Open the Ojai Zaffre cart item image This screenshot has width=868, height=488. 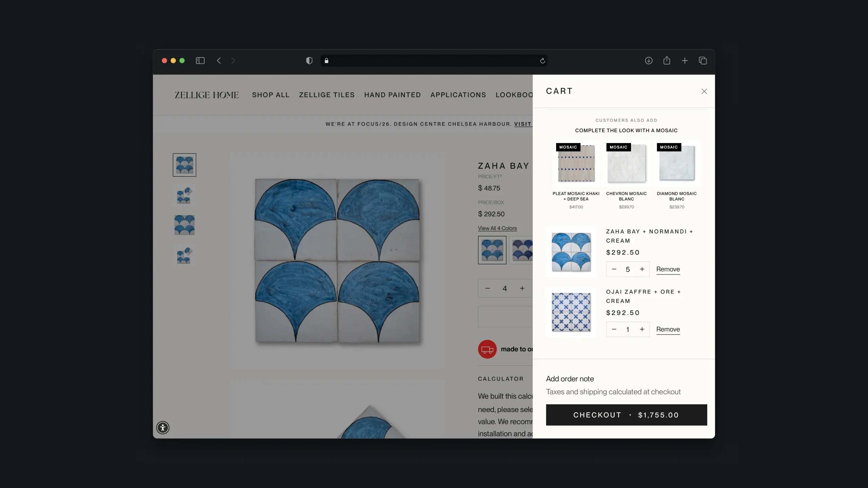[571, 312]
